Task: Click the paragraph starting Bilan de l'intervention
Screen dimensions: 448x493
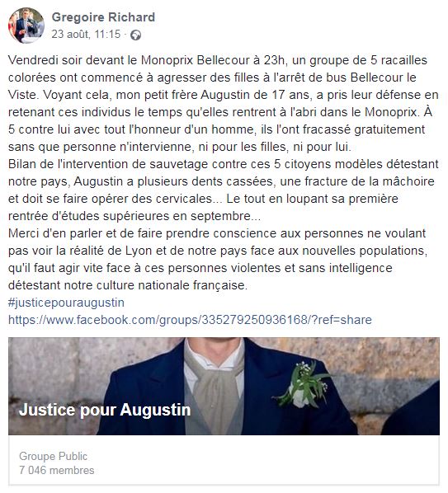Action: pos(224,190)
